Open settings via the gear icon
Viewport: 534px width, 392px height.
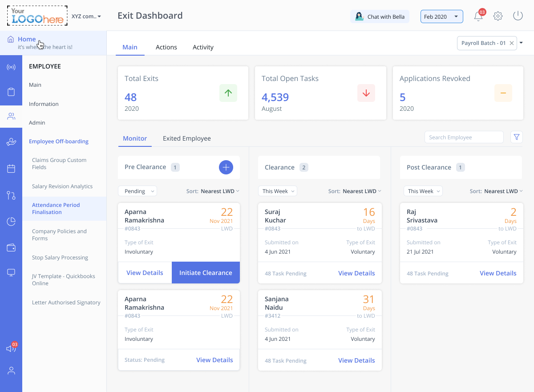coord(498,16)
